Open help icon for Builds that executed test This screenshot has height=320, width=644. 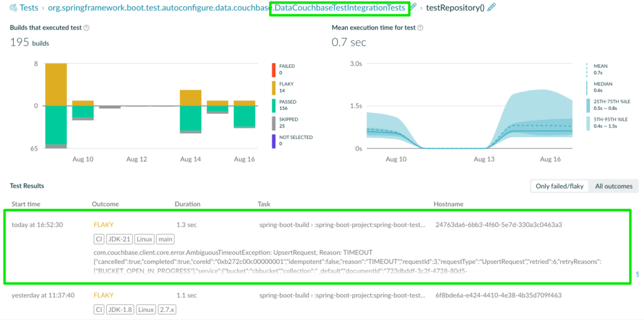click(86, 28)
